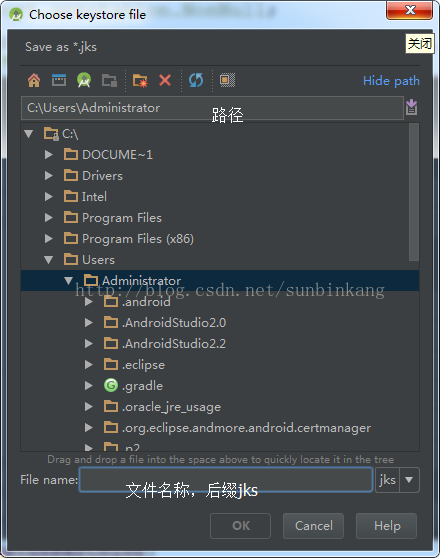This screenshot has width=440, height=558.
Task: Click folder icon beside .AndroidStudio2.2
Action: tap(111, 343)
